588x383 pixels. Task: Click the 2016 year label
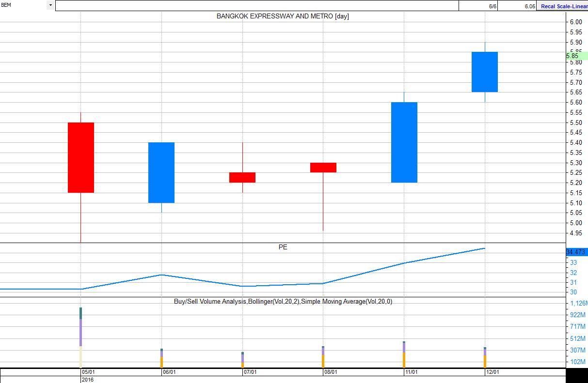[88, 380]
